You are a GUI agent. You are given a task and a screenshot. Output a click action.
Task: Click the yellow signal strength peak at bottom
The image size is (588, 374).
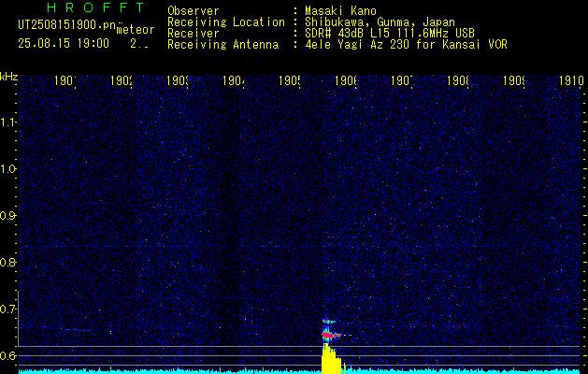click(x=332, y=359)
